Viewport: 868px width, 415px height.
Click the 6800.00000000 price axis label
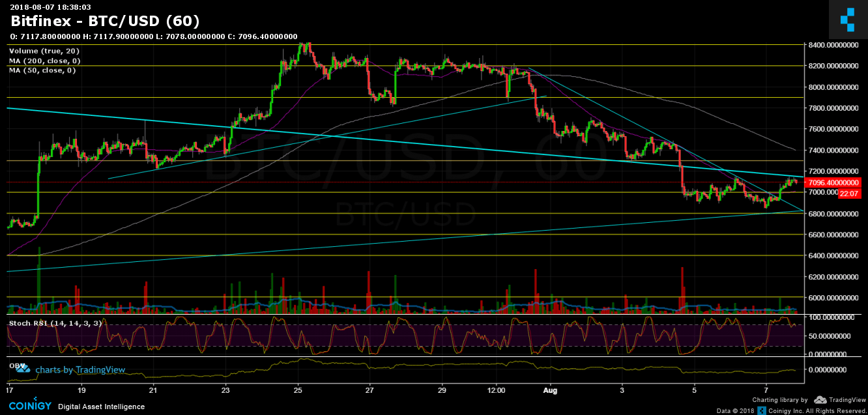coord(835,214)
